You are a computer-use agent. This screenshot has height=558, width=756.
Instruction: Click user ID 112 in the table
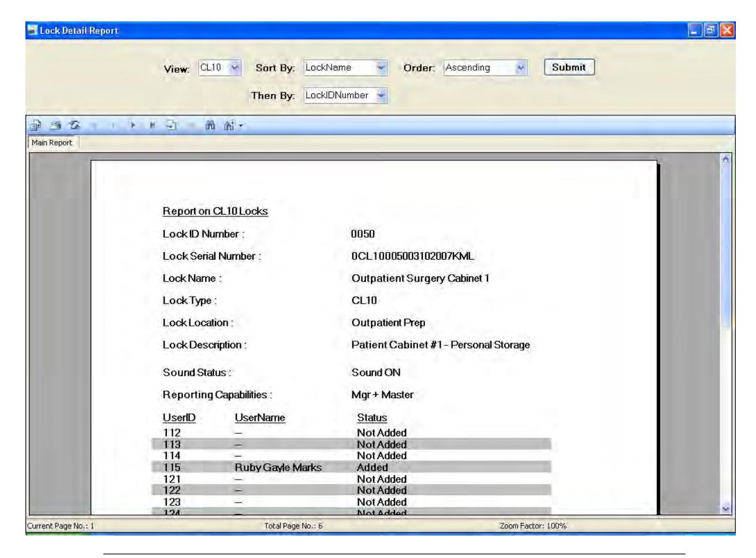click(x=172, y=433)
